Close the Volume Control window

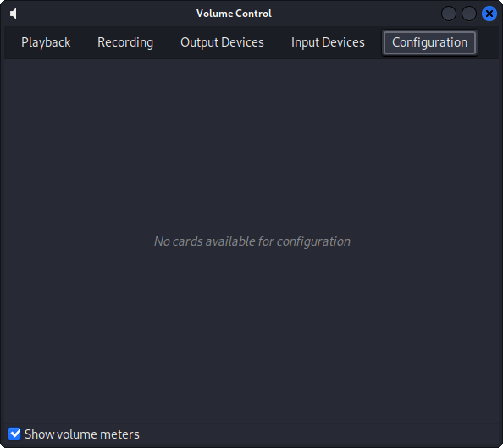click(489, 14)
